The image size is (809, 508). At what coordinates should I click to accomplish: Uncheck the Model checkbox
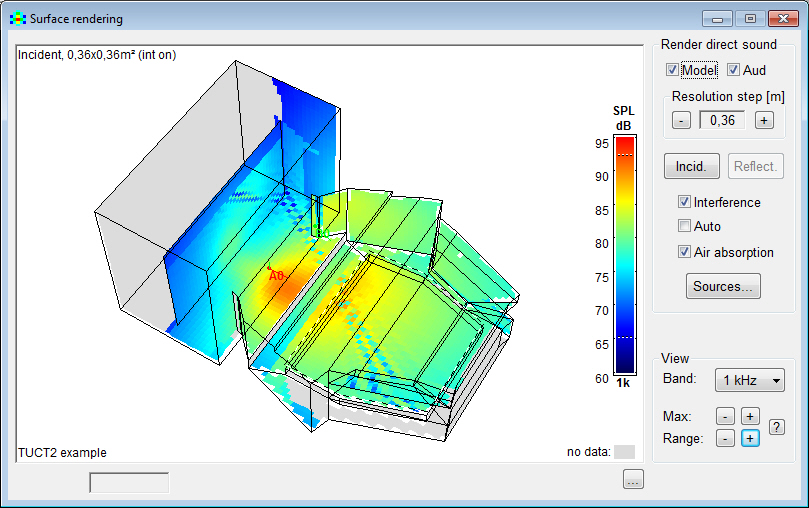(x=673, y=70)
